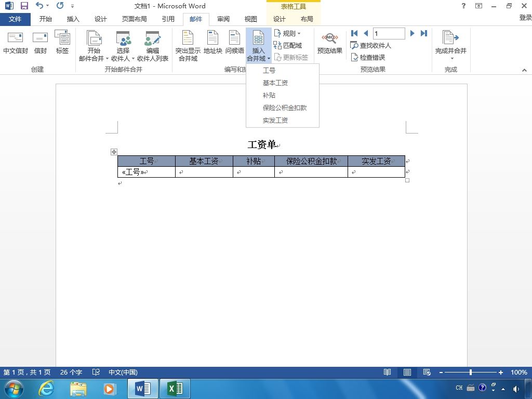Click Insert Merge Field (插入合并域) button
This screenshot has width=532, height=399.
pyautogui.click(x=258, y=46)
